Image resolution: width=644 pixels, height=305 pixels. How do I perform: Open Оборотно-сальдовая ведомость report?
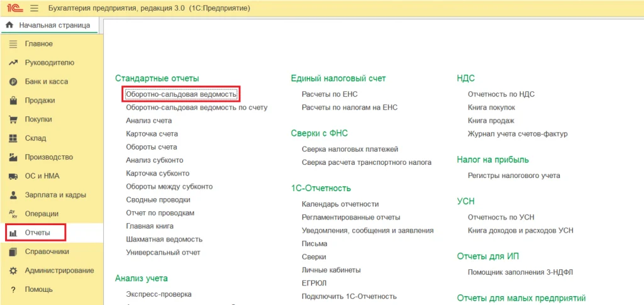tap(181, 94)
